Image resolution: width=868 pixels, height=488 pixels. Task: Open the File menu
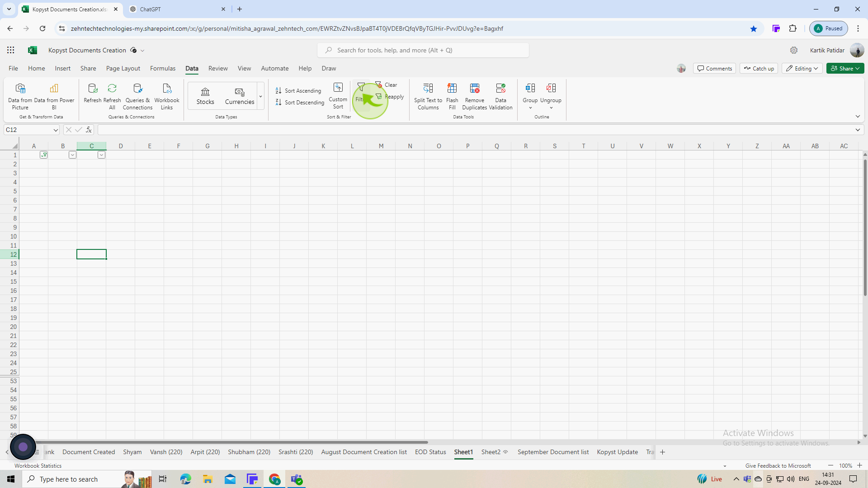[13, 68]
